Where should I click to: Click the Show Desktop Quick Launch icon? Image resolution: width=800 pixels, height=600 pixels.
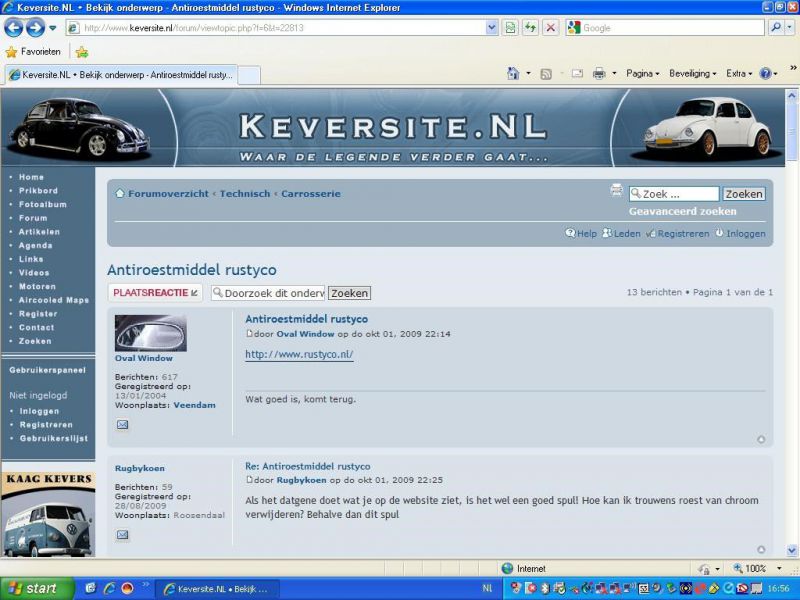click(90, 589)
